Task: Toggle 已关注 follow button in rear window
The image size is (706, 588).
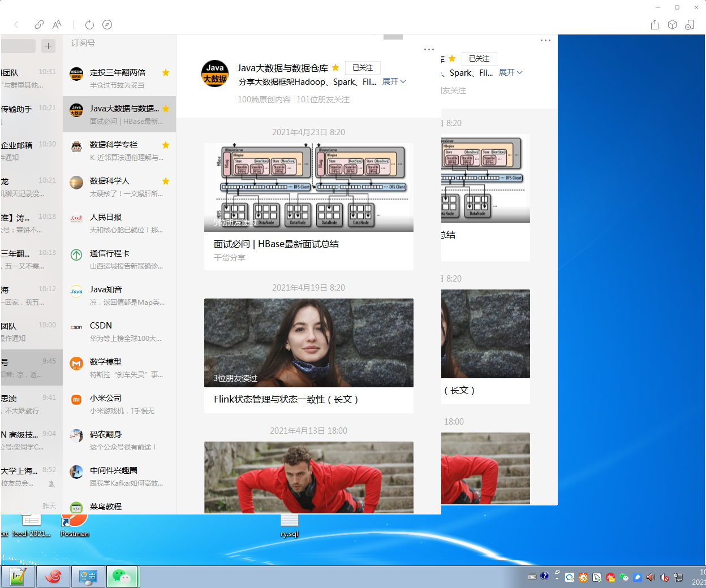Action: point(479,59)
